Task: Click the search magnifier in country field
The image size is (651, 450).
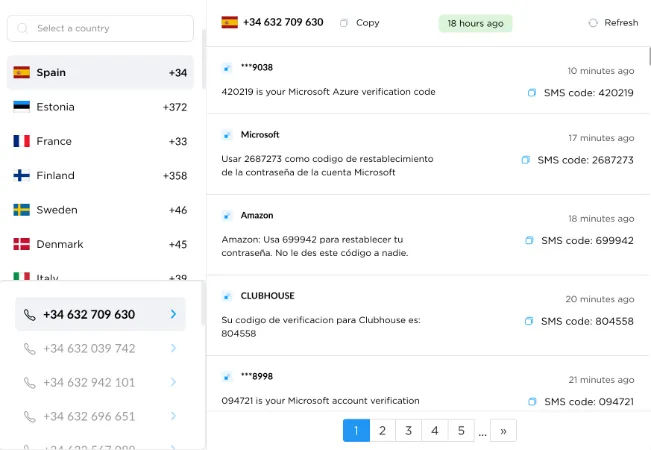Action: tap(22, 28)
